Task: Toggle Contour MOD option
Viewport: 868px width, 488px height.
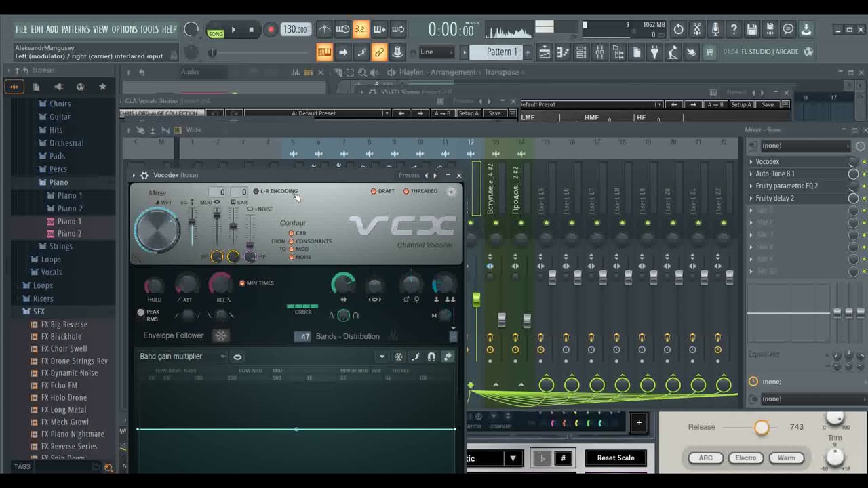Action: 298,249
